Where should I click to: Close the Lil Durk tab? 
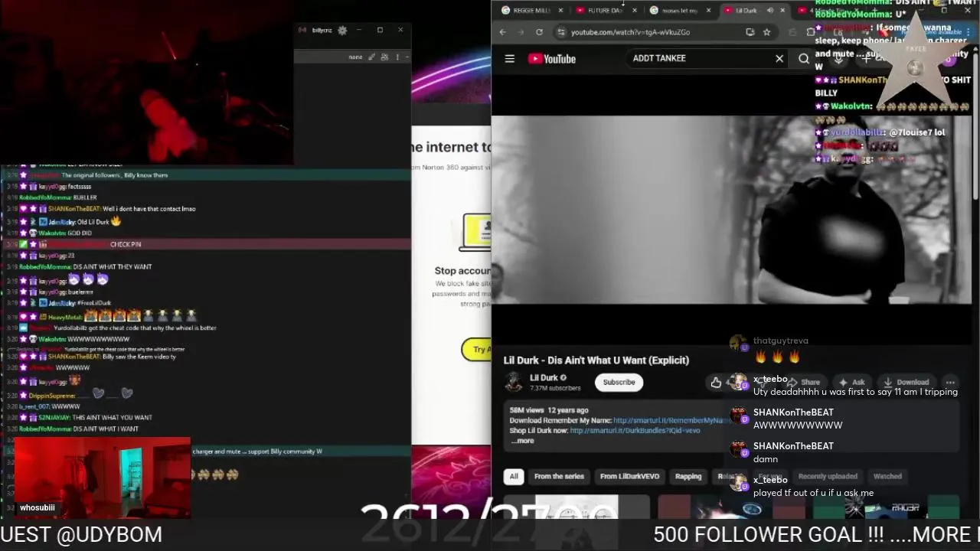tap(782, 11)
